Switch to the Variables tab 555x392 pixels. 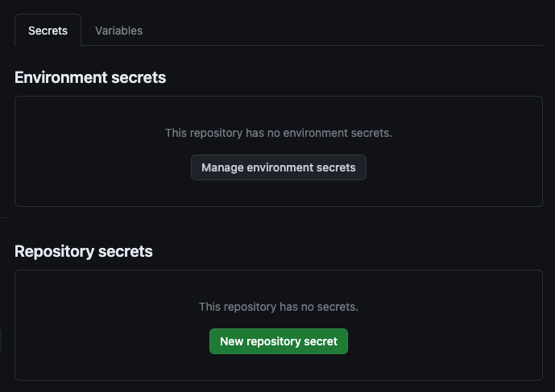coord(118,31)
